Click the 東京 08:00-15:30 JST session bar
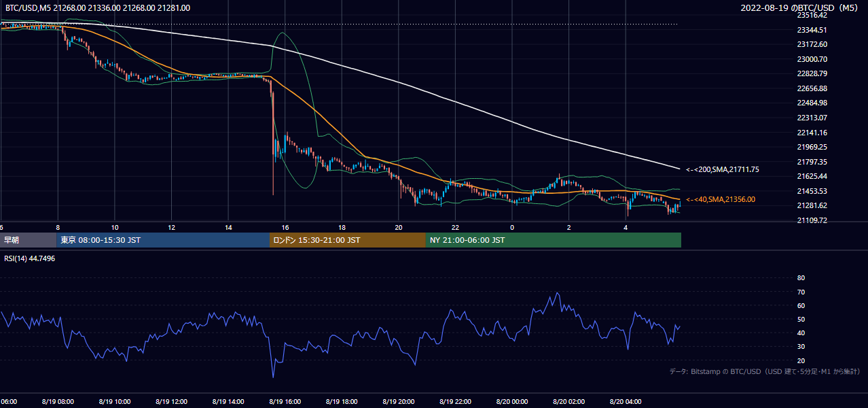 point(164,240)
